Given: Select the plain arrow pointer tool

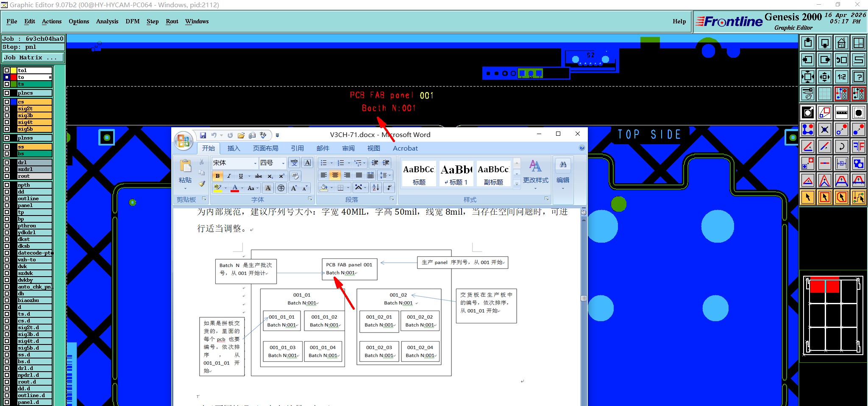Looking at the screenshot, I should (808, 197).
